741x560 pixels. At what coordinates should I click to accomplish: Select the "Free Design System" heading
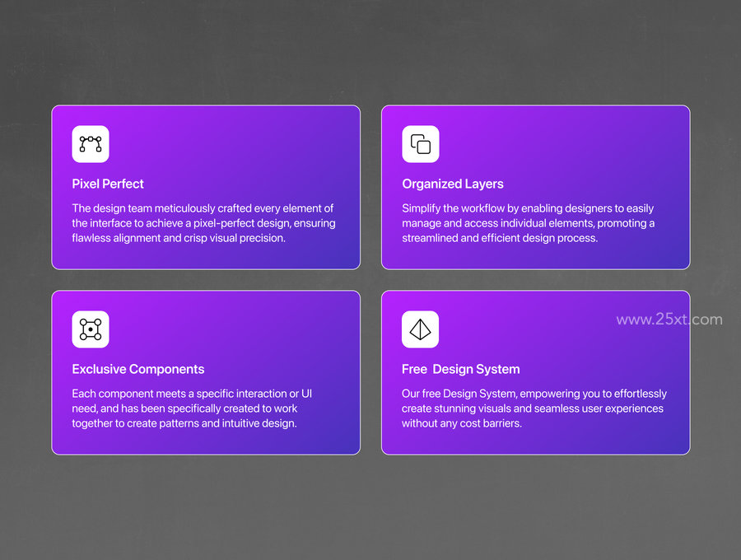461,369
